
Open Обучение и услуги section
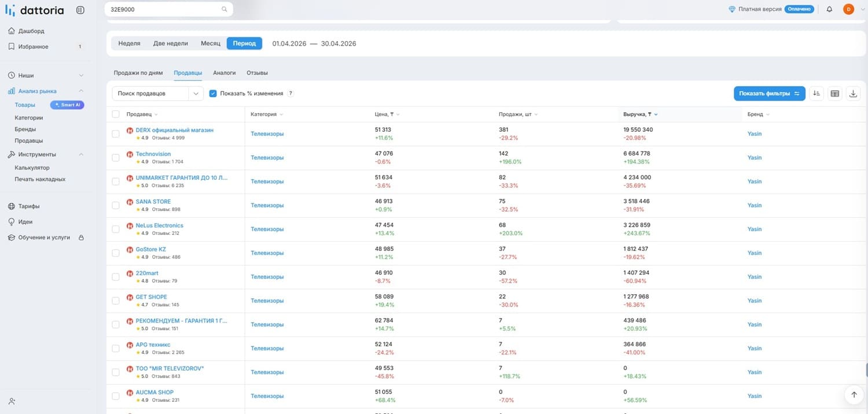pos(44,238)
